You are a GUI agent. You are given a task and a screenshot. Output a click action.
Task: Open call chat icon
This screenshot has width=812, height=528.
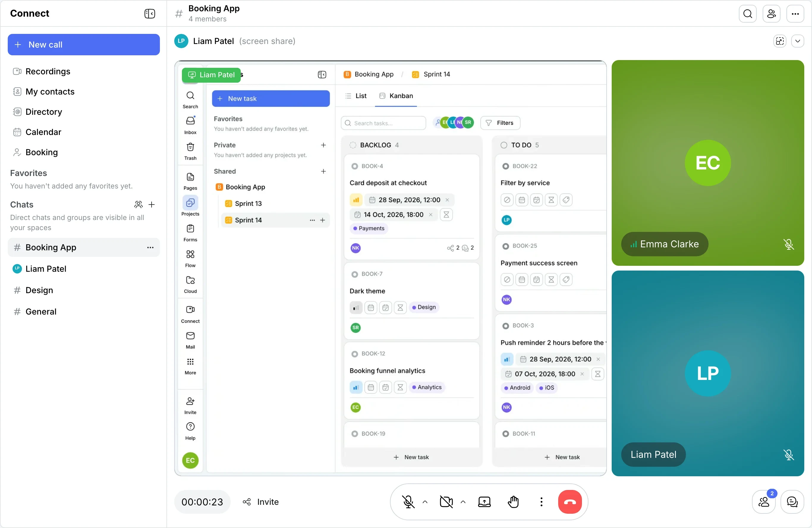coord(792,502)
